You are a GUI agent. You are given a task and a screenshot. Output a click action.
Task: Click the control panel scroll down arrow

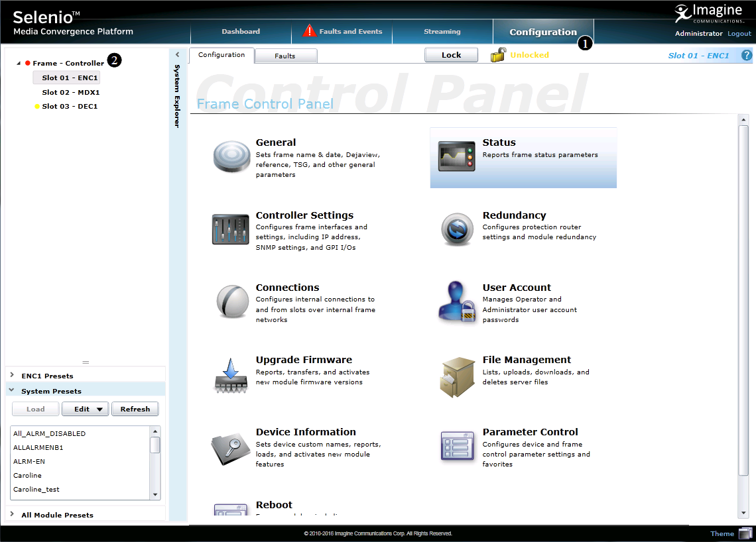(743, 513)
